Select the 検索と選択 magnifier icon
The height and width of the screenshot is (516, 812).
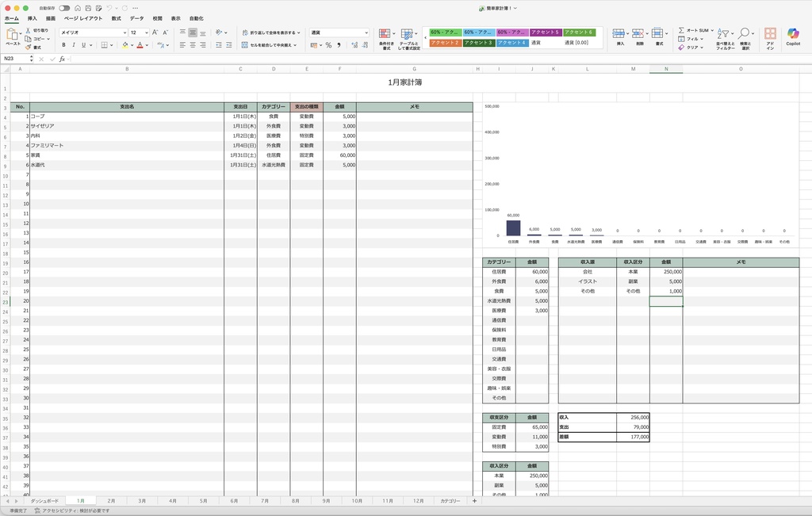745,34
